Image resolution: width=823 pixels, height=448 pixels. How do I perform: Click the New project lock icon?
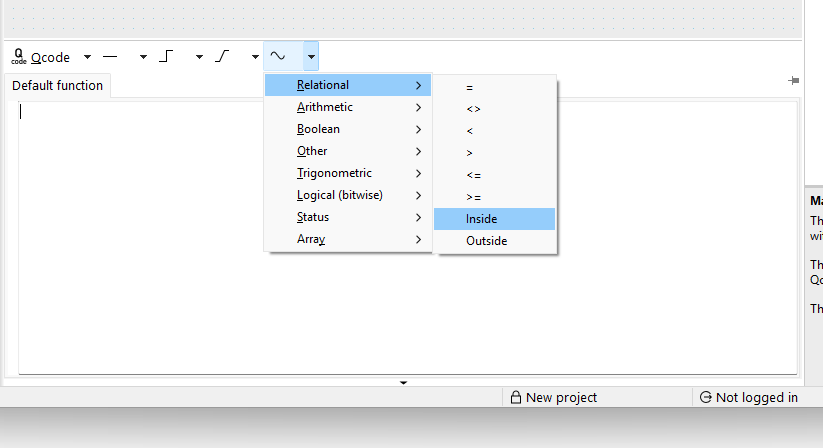(x=516, y=397)
